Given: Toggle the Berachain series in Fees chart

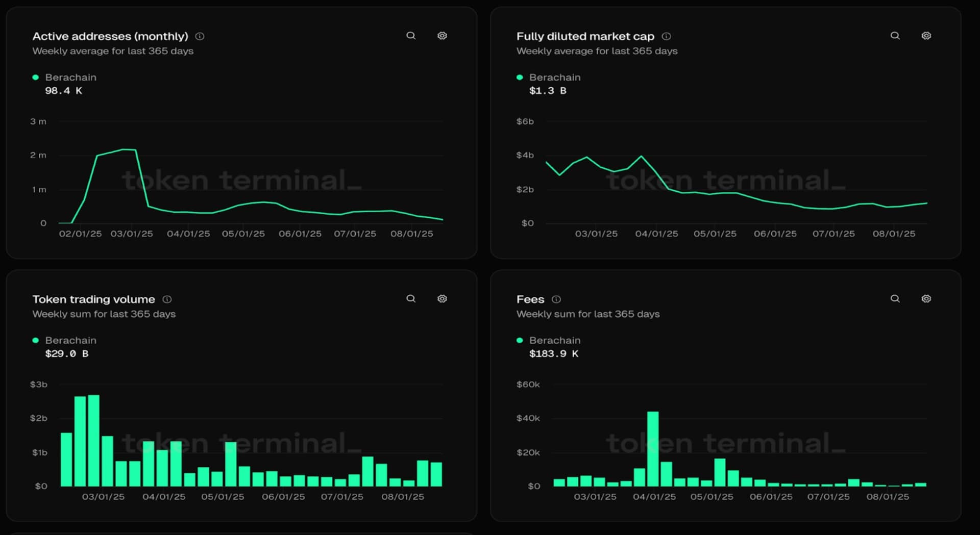Looking at the screenshot, I should click(555, 340).
